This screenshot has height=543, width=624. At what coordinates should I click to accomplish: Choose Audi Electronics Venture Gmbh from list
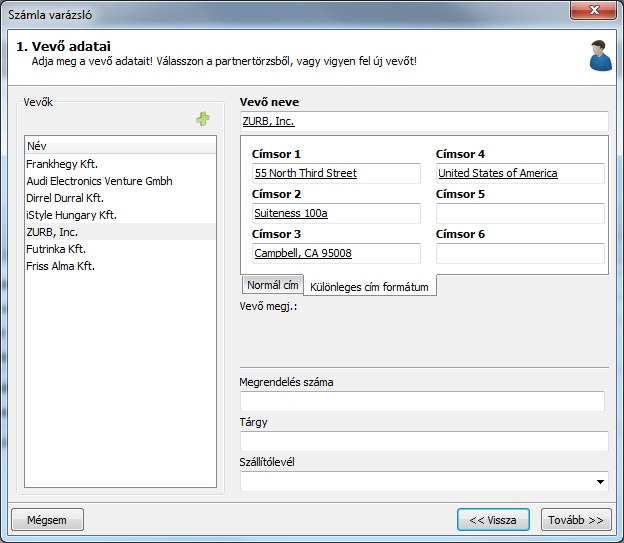click(x=99, y=181)
